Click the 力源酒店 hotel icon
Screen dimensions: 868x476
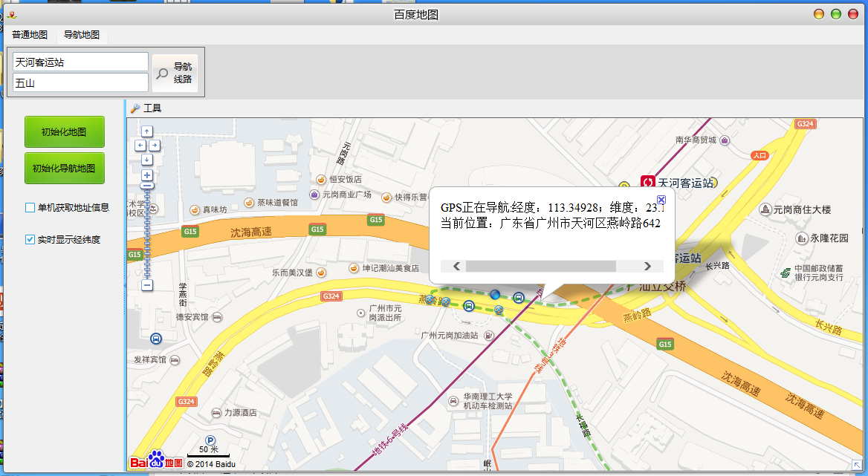pos(216,413)
